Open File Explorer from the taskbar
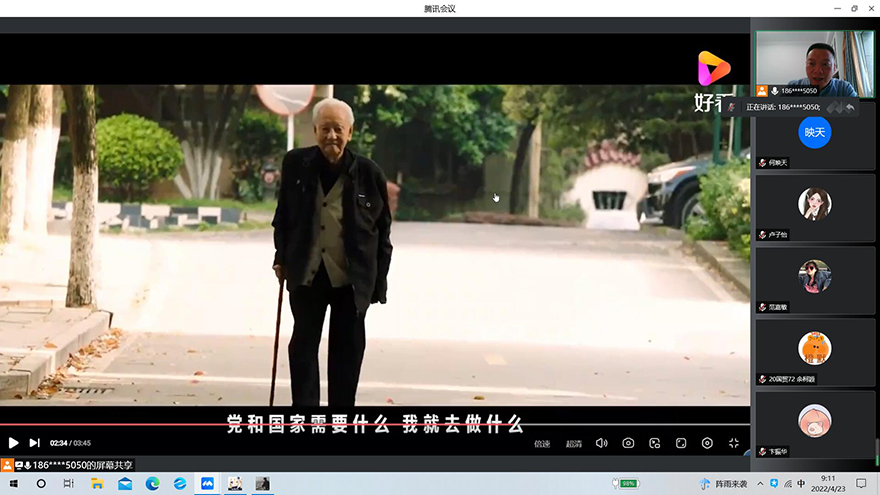 coord(97,483)
